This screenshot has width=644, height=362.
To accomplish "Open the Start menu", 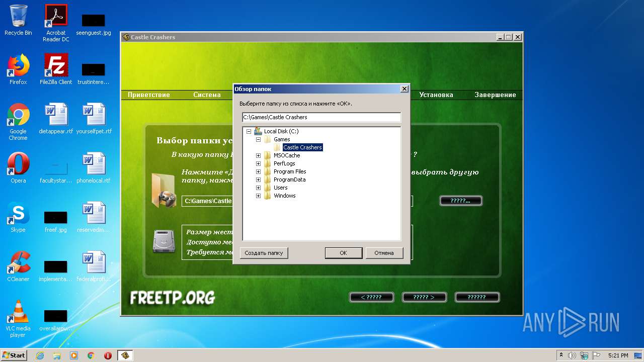I will coord(14,355).
